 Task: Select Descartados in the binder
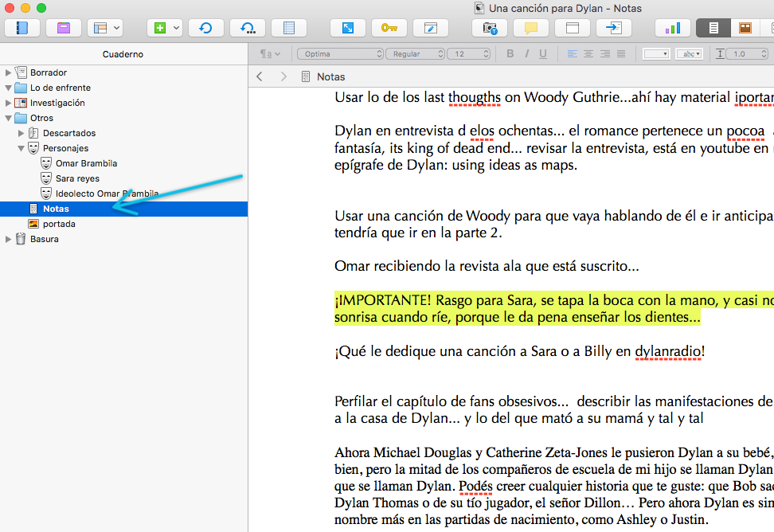point(69,133)
